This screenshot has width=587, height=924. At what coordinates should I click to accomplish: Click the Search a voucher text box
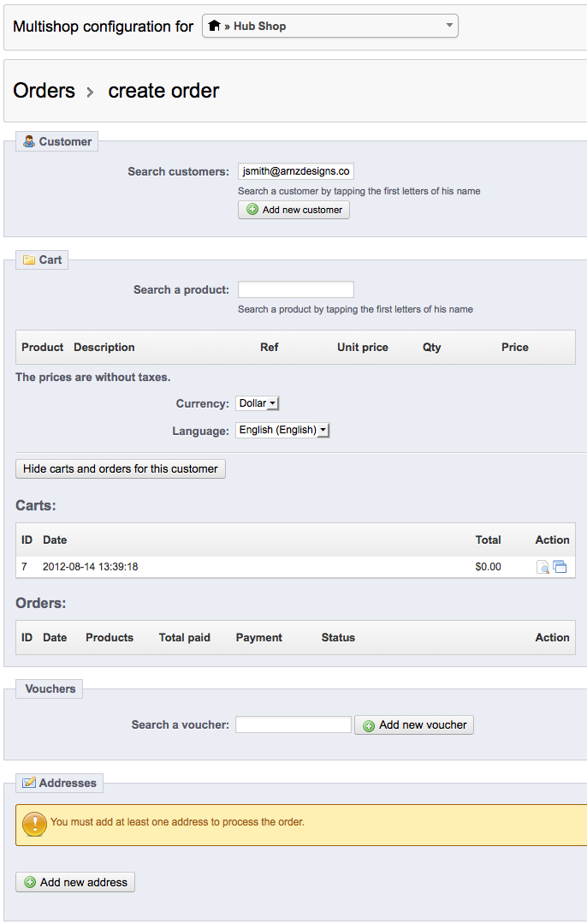[x=293, y=724]
